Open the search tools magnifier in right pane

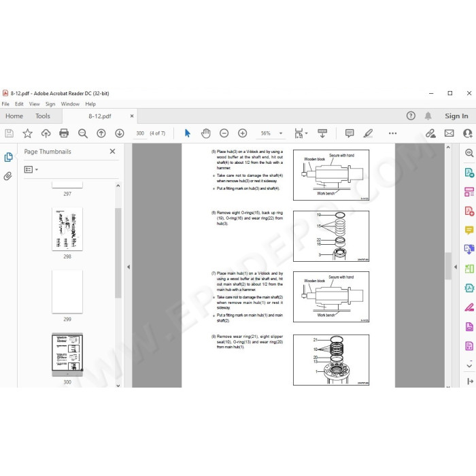click(469, 153)
